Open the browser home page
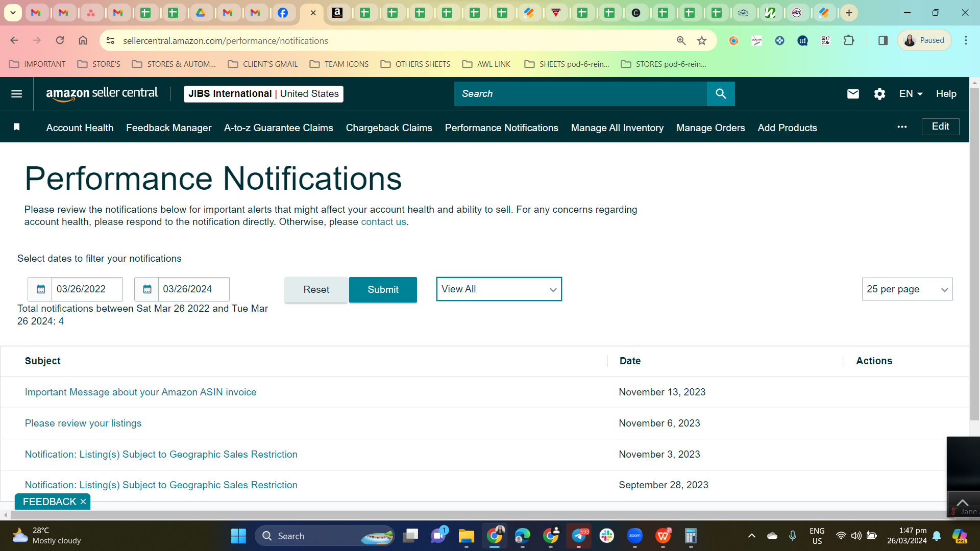 coord(83,40)
